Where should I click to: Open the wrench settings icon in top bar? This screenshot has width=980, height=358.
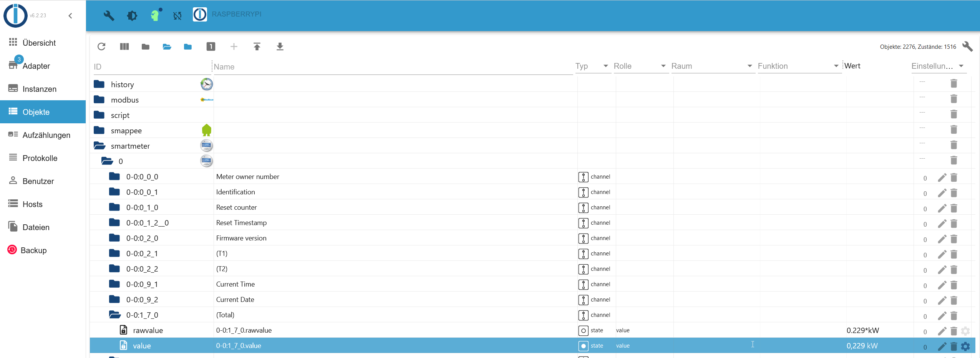(109, 15)
